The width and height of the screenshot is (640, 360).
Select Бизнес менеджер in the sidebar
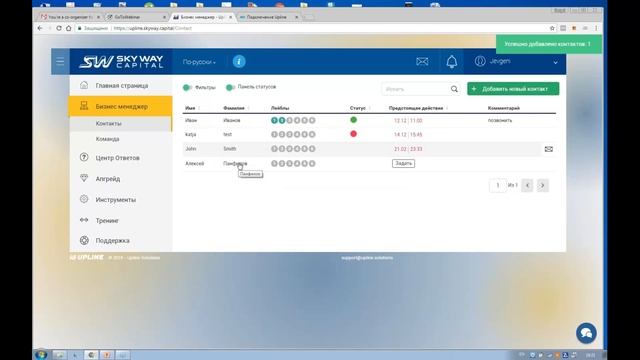121,107
